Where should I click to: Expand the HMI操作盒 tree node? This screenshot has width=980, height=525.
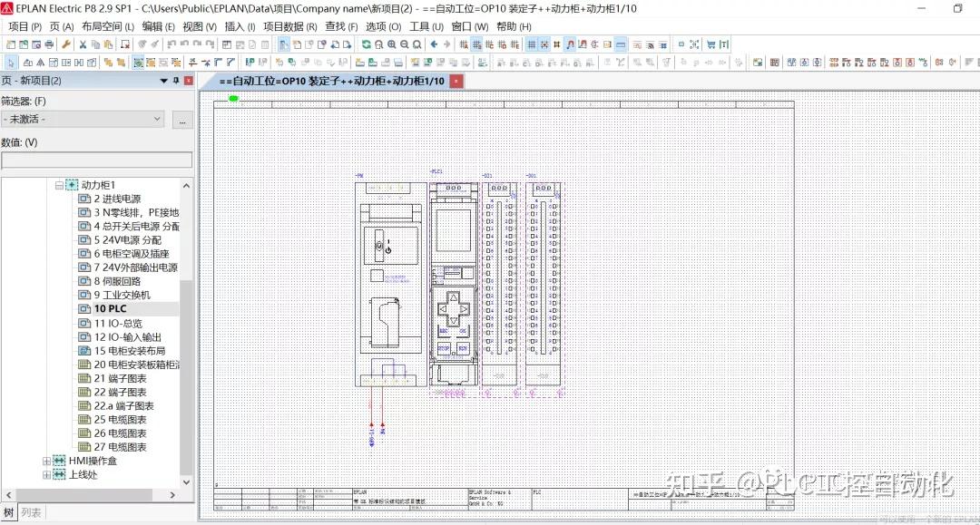pos(45,461)
